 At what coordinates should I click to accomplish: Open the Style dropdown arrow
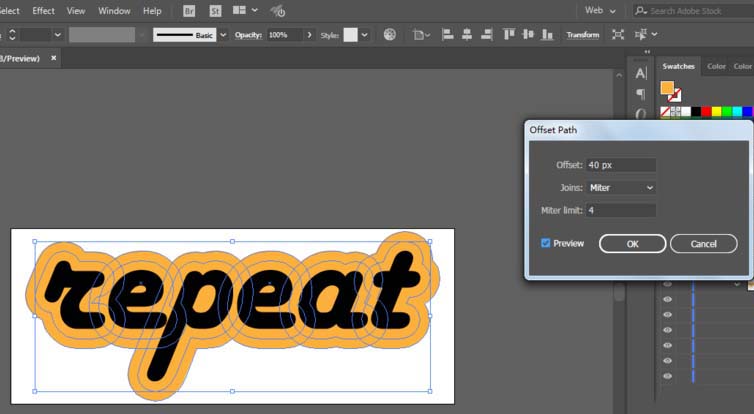click(364, 34)
